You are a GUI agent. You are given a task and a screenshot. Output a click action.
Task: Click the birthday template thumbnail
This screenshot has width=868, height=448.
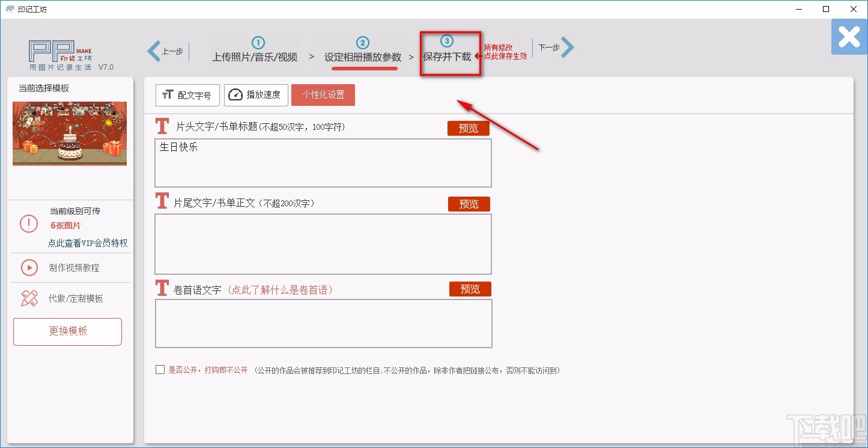69,133
